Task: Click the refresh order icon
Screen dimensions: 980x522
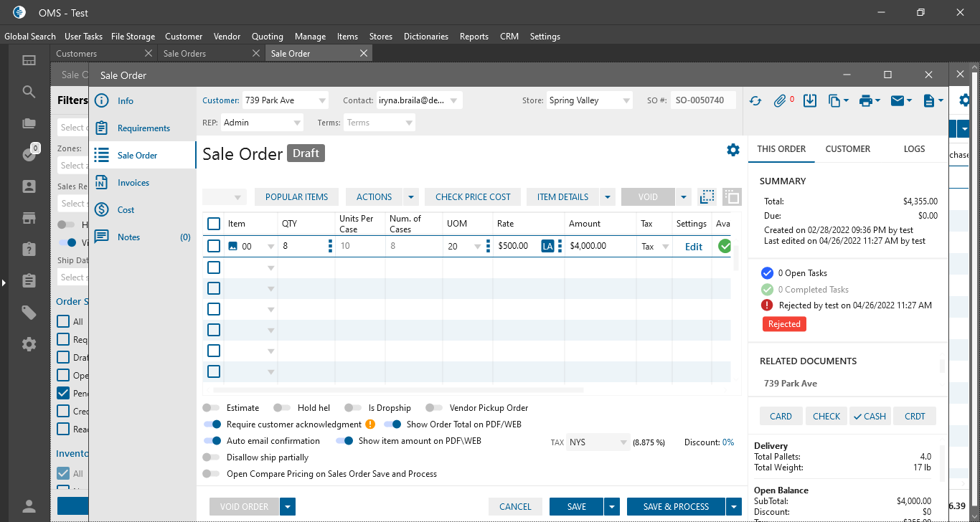Action: (755, 101)
